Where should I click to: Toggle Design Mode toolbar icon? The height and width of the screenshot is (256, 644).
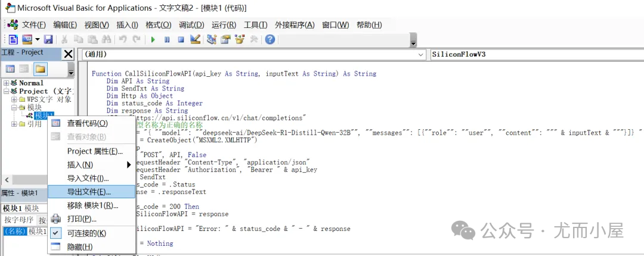coord(195,39)
